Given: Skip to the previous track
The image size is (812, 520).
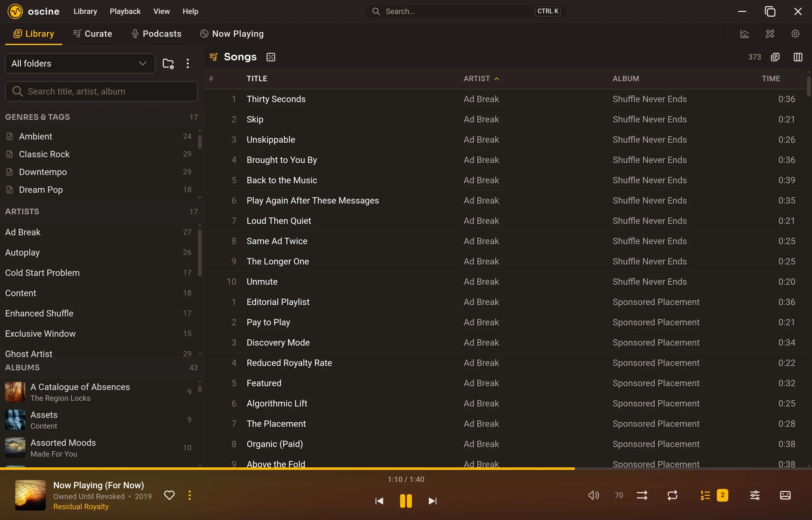Looking at the screenshot, I should coord(379,501).
